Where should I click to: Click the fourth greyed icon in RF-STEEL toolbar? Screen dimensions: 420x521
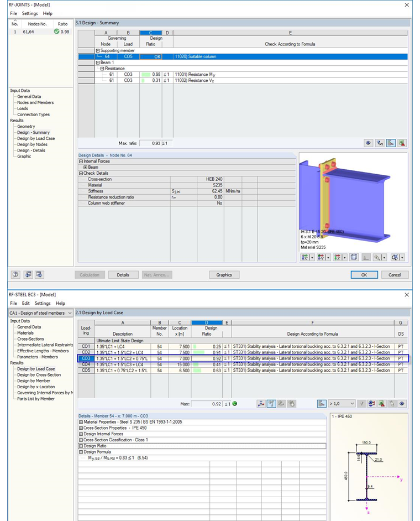(x=291, y=404)
